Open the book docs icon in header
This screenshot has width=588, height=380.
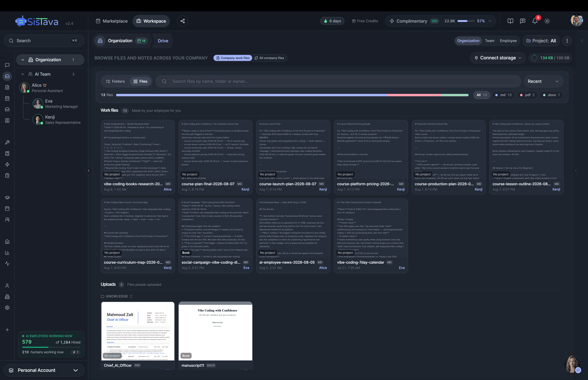coord(510,21)
